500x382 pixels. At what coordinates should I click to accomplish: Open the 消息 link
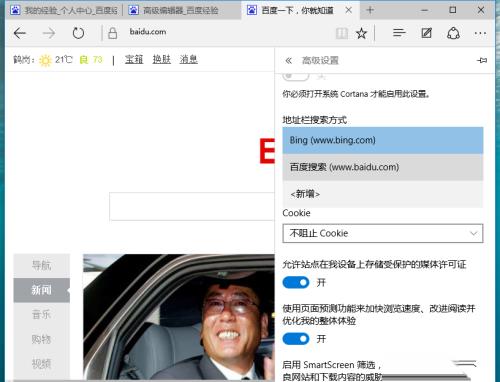click(189, 59)
